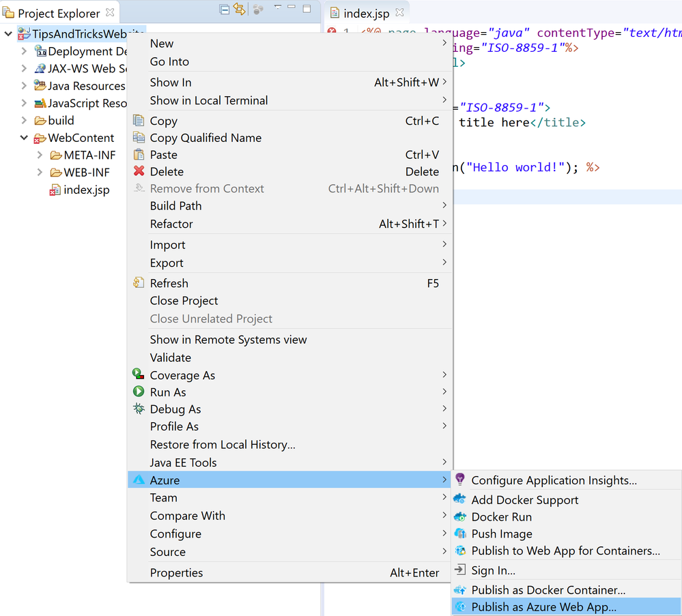Open the Java EE Tools submenu
This screenshot has width=682, height=616.
click(289, 463)
